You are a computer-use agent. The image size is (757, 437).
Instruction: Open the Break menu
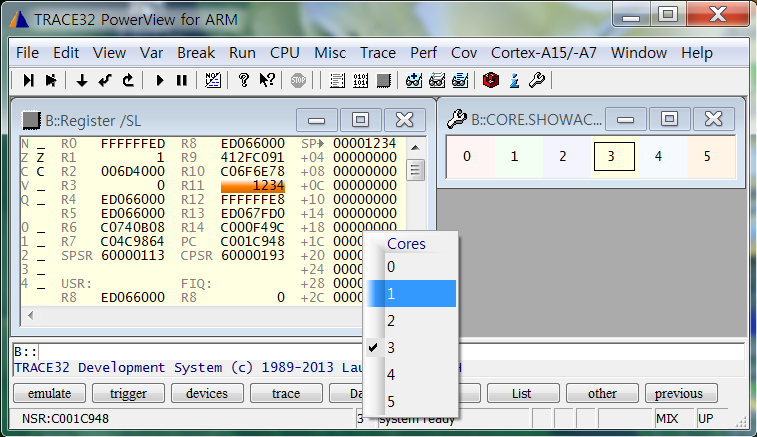196,52
